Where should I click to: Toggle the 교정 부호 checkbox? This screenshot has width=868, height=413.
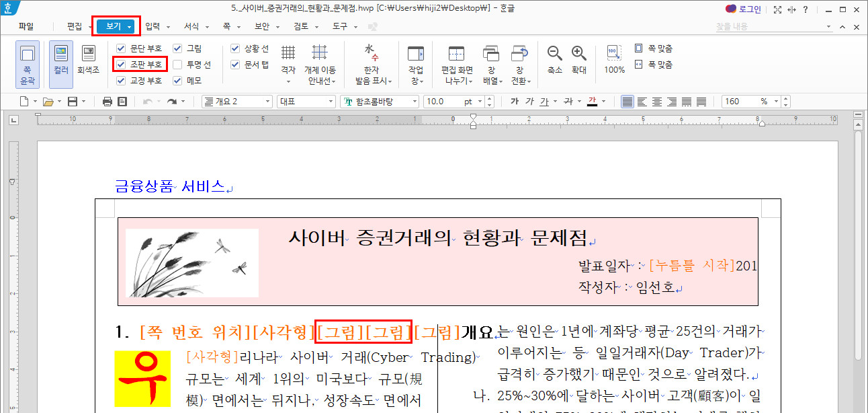[121, 81]
